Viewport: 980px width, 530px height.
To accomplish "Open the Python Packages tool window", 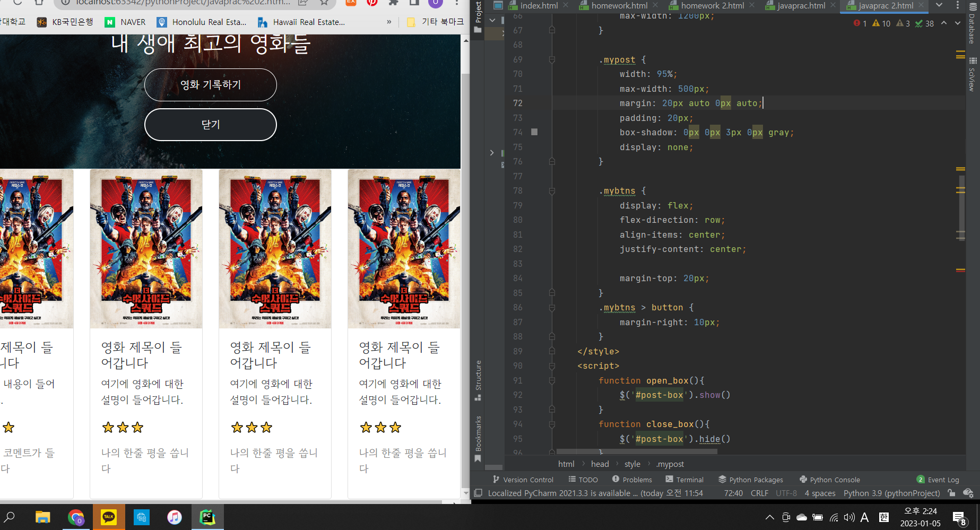I will click(x=751, y=480).
